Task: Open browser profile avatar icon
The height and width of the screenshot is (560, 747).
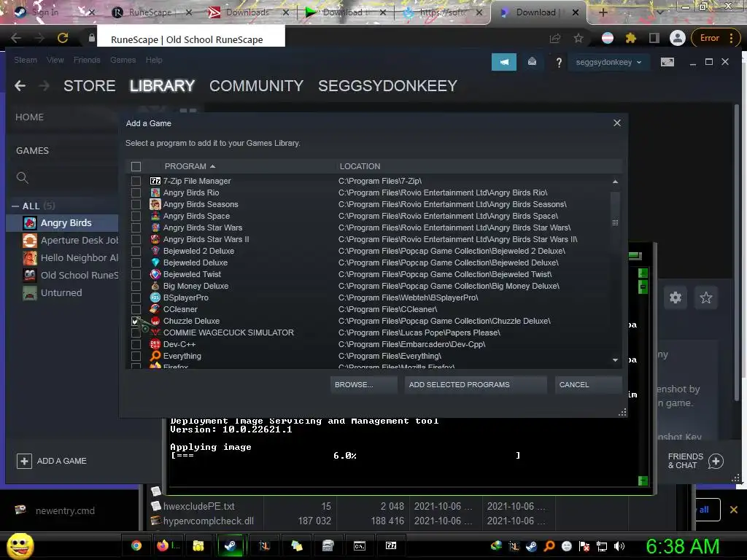Action: click(x=677, y=38)
